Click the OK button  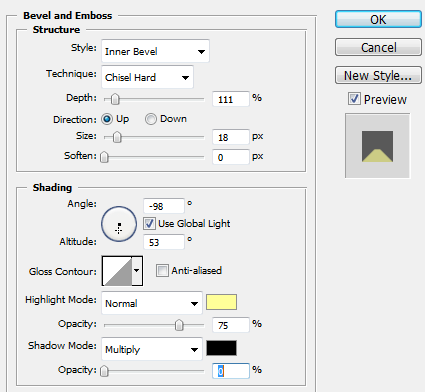378,19
